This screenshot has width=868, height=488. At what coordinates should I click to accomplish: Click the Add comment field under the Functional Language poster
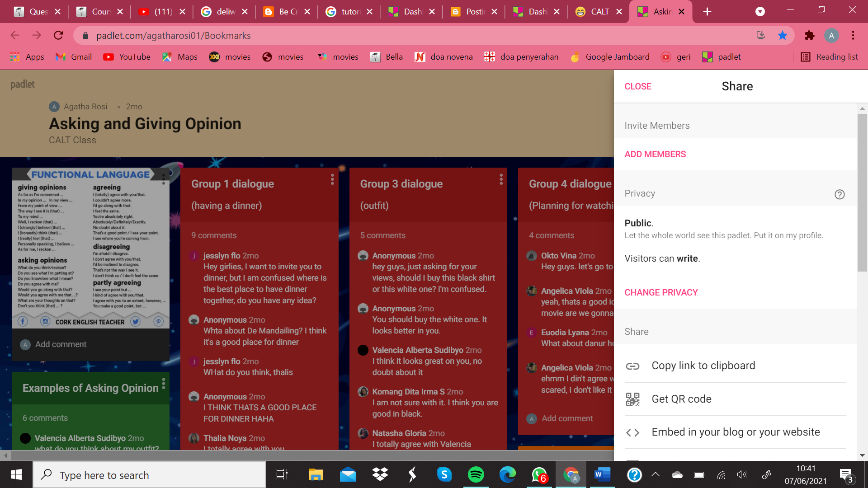61,344
